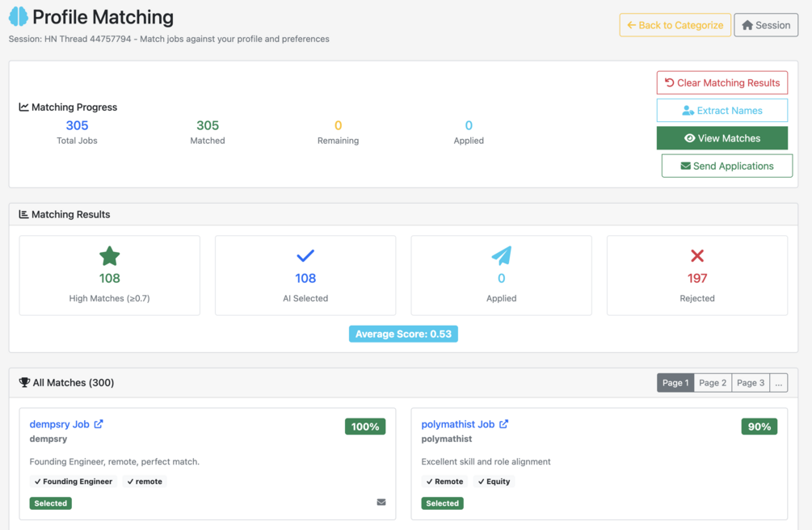The width and height of the screenshot is (812, 530).
Task: Click Average Score: 0.53 badge
Action: tap(403, 334)
